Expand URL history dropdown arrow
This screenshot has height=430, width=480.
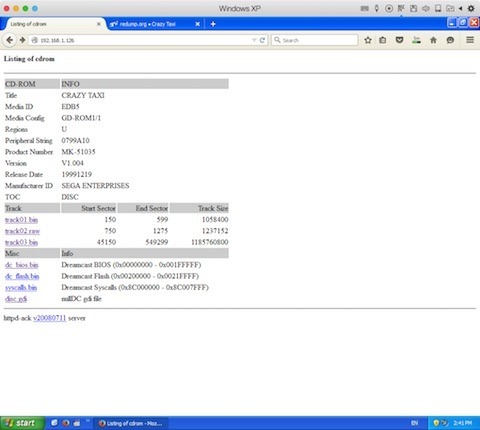[x=254, y=40]
